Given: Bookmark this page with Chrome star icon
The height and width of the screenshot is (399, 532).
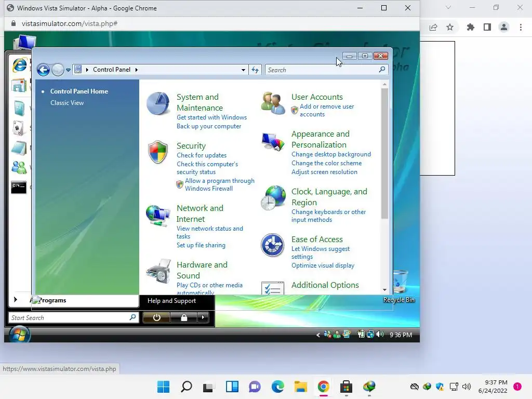Looking at the screenshot, I should [x=450, y=27].
